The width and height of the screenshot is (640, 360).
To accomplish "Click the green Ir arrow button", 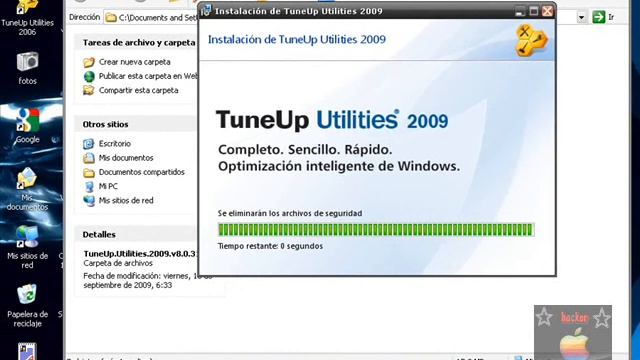I will pos(598,17).
